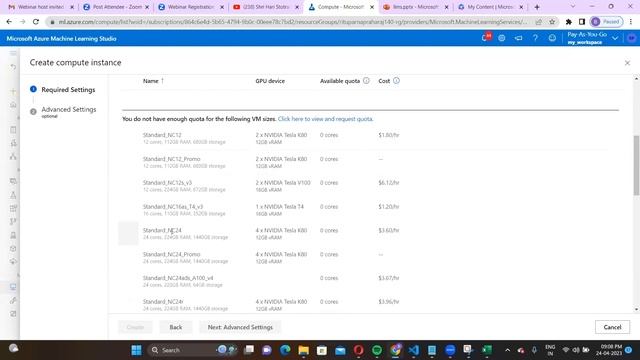Click the scrollbar down arrow
The width and height of the screenshot is (640, 360).
pyautogui.click(x=636, y=309)
